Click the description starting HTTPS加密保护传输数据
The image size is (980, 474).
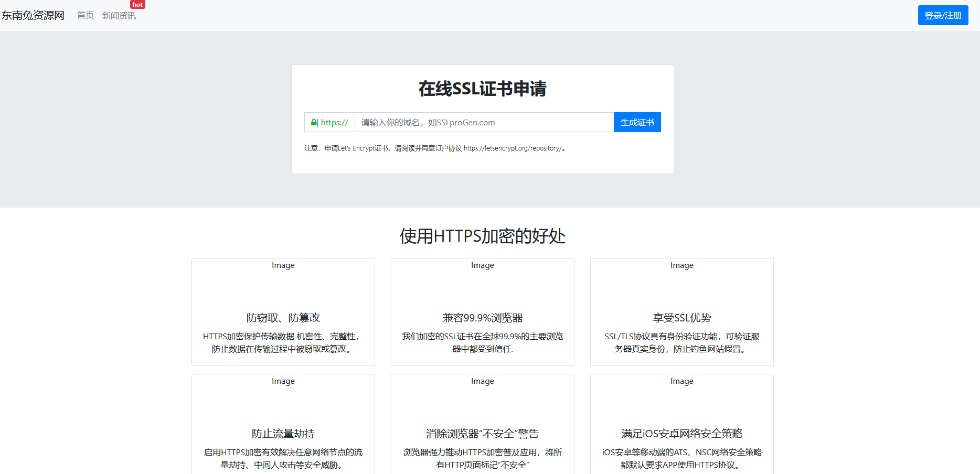tap(283, 343)
